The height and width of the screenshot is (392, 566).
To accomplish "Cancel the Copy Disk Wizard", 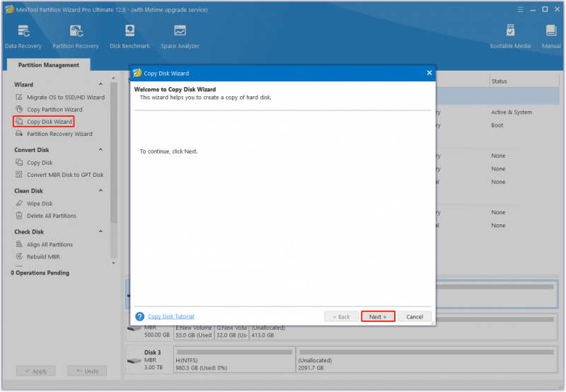I will [415, 316].
